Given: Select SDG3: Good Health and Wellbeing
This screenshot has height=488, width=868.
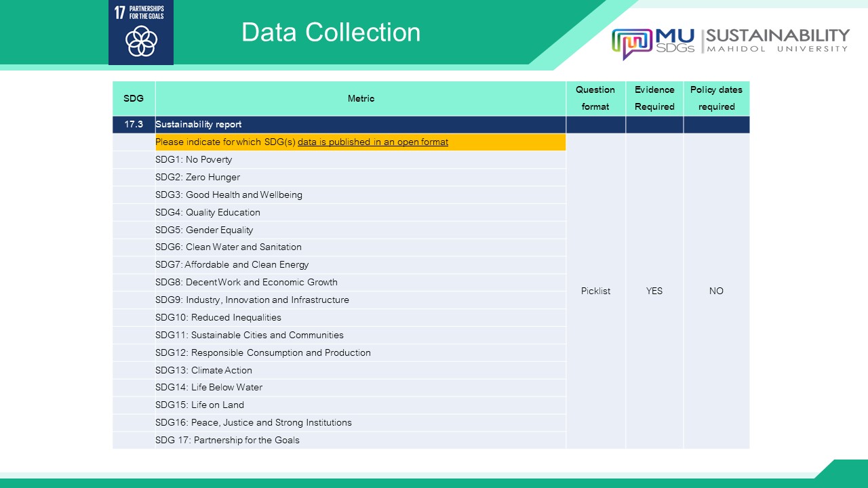Looking at the screenshot, I should click(x=229, y=195).
